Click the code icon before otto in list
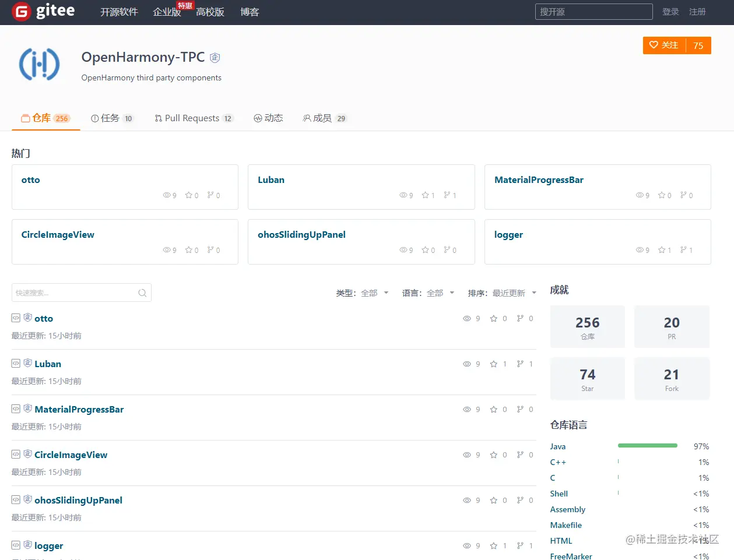 tap(16, 318)
